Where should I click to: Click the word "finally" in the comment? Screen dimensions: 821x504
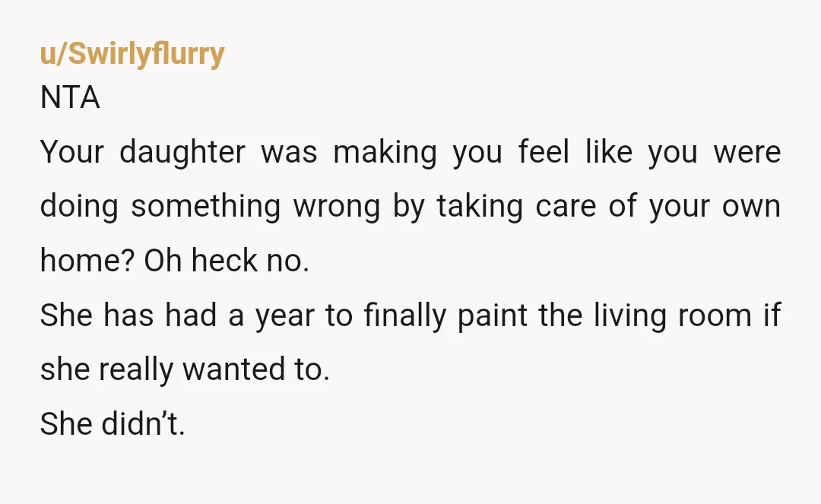[404, 315]
